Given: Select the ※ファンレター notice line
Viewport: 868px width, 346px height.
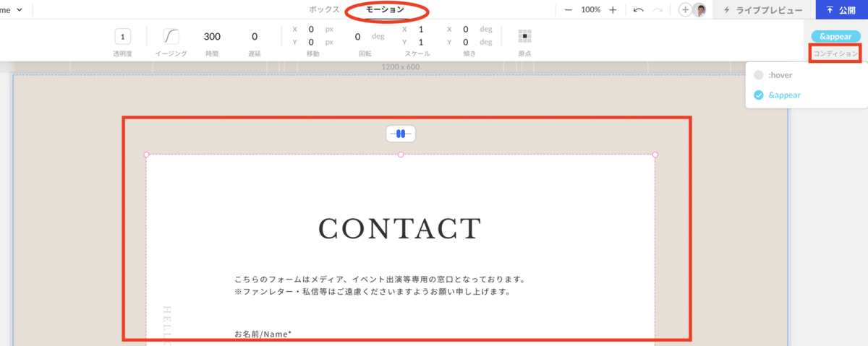Looking at the screenshot, I should (373, 293).
